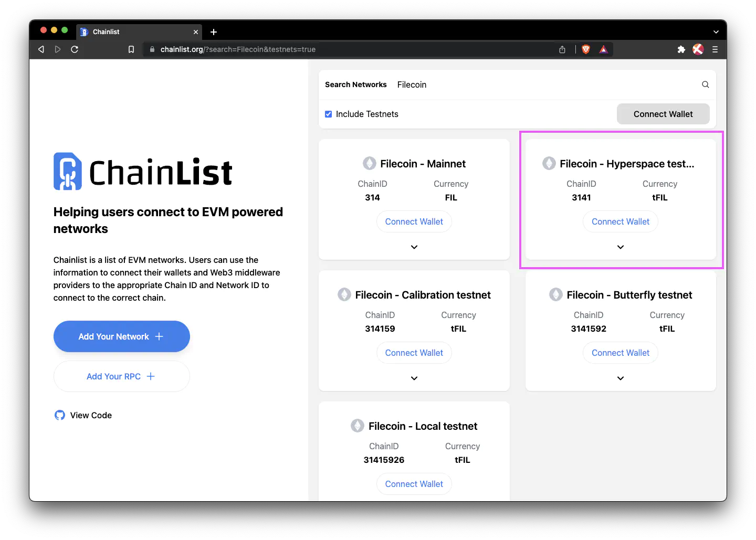The height and width of the screenshot is (540, 756).
Task: Click the search magnifier icon
Action: coord(705,84)
